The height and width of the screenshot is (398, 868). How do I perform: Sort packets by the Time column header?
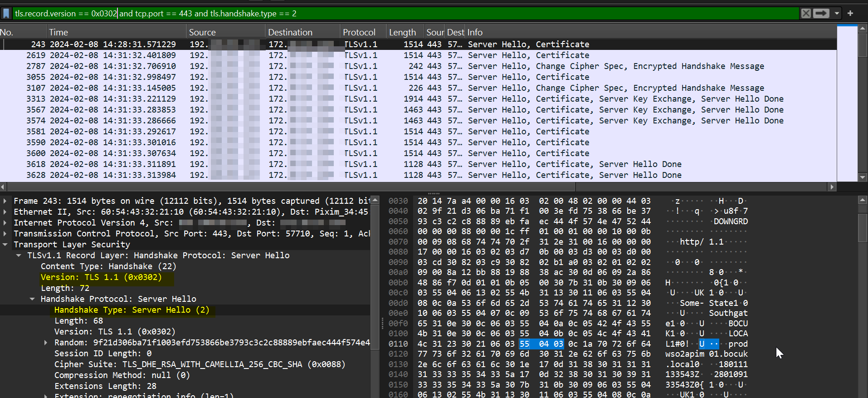point(59,32)
